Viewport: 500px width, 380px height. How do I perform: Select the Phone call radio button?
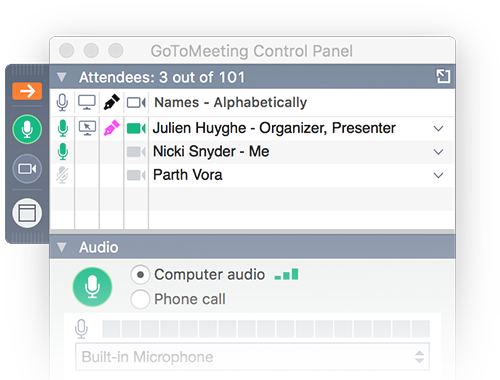(x=140, y=299)
